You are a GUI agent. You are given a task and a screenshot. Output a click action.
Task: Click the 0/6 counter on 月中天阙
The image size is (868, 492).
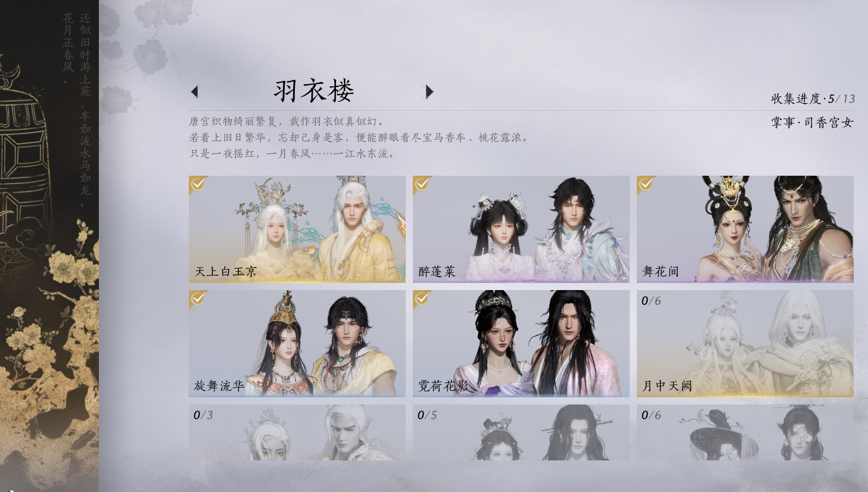pyautogui.click(x=651, y=301)
